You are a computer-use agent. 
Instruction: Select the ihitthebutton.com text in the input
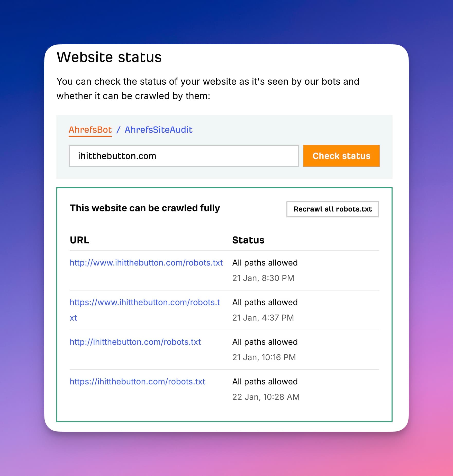tap(117, 156)
